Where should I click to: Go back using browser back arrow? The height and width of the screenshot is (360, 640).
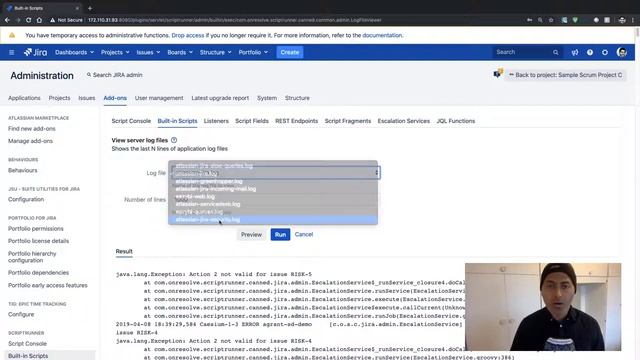click(x=7, y=20)
